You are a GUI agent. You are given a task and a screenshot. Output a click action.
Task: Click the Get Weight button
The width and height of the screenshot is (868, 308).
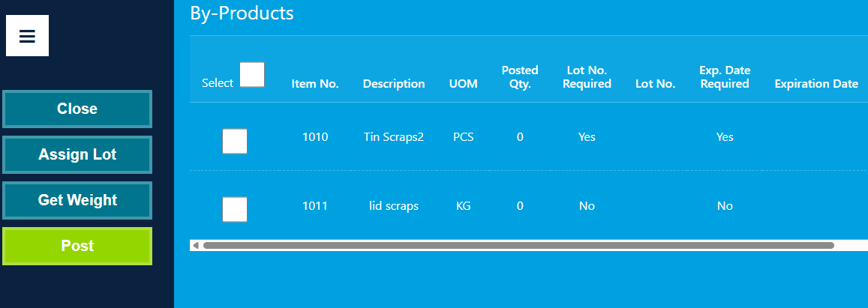pyautogui.click(x=77, y=200)
